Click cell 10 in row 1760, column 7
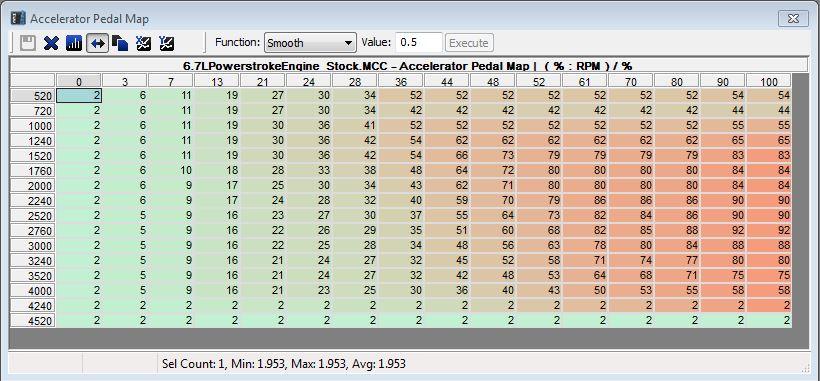Screen dimensions: 820x381 coord(170,171)
